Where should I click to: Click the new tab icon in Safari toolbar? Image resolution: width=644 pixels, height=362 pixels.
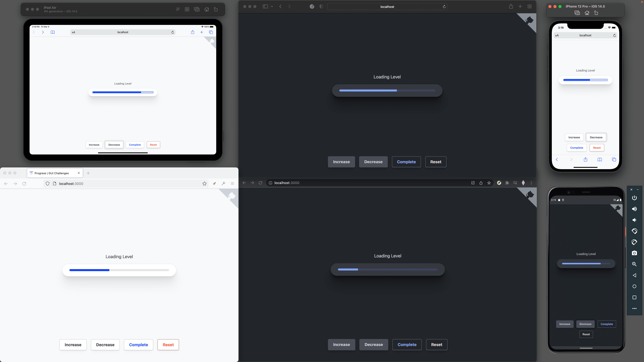click(520, 6)
